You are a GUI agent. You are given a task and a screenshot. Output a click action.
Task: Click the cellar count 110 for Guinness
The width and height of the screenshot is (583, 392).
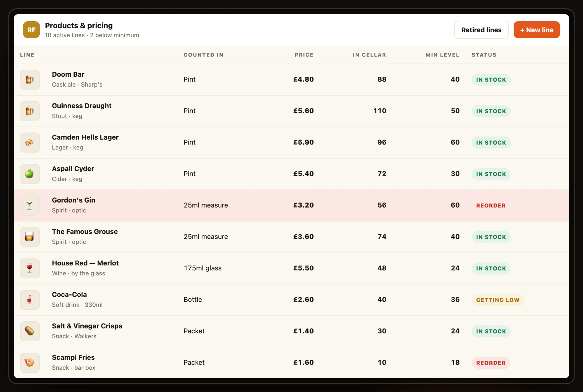(380, 111)
